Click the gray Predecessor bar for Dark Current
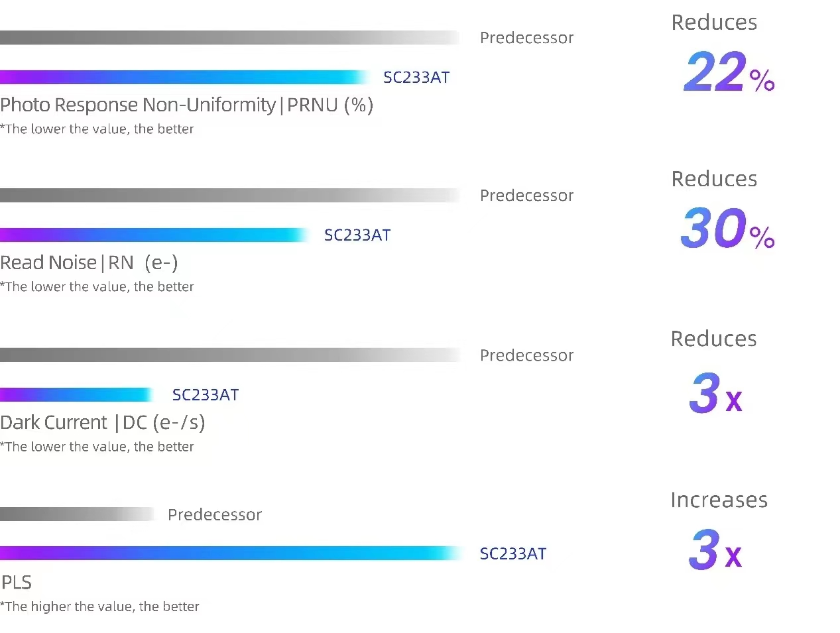 point(229,355)
